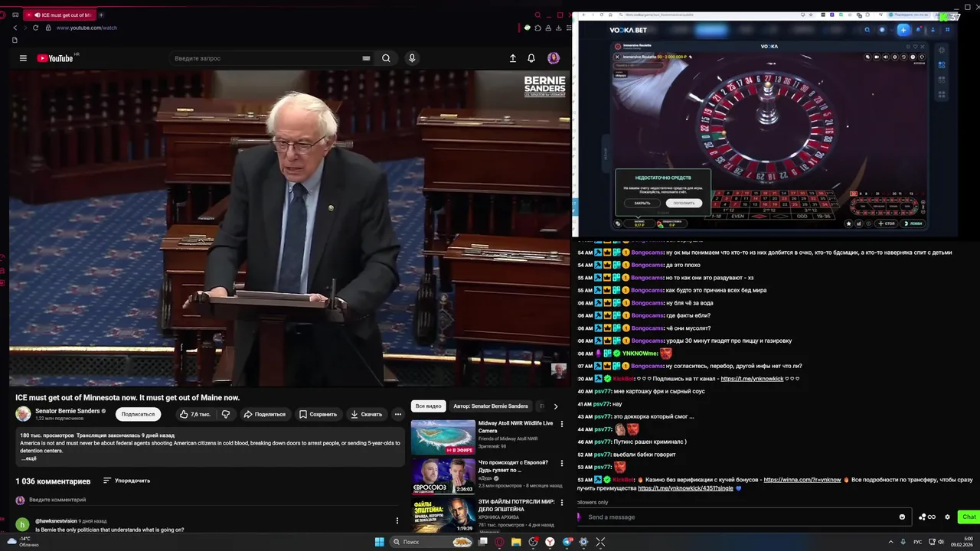The height and width of the screenshot is (551, 980).
Task: Click ЗАКРЫТЬ in the insufficient funds dialog
Action: (642, 203)
